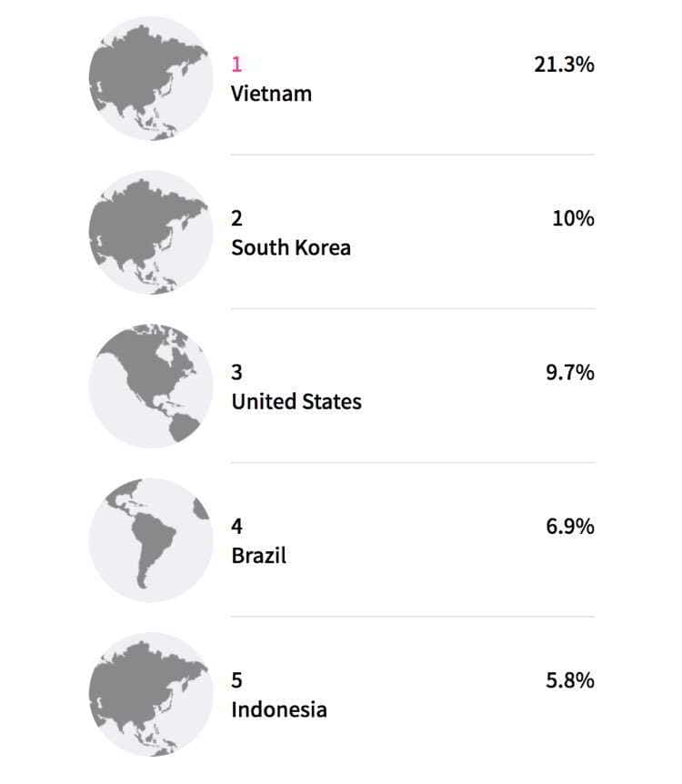The image size is (682, 784).
Task: Click the 21.3% percentage value
Action: point(564,65)
